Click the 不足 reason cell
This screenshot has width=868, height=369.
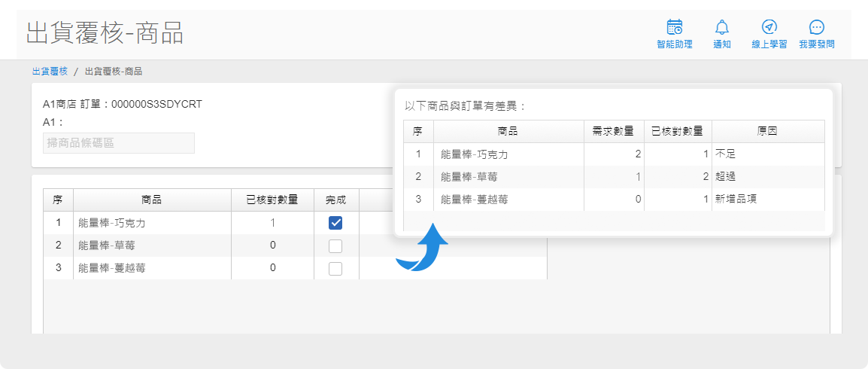(768, 154)
